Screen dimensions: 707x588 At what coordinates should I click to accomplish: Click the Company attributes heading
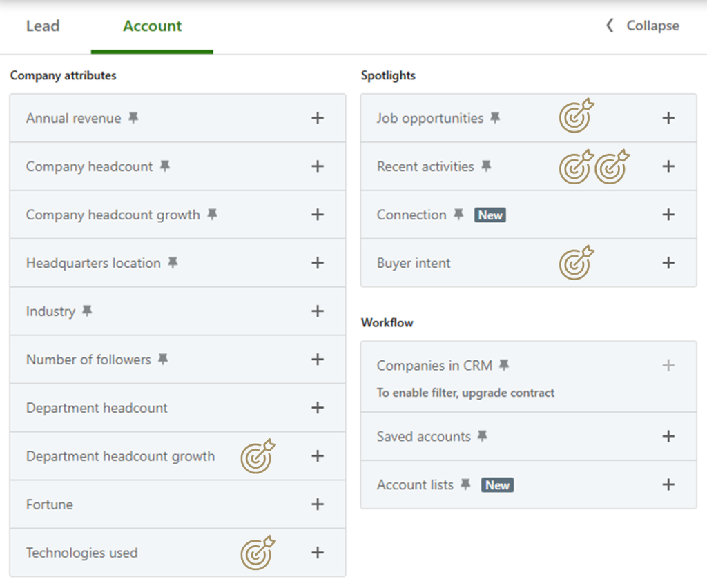[63, 76]
